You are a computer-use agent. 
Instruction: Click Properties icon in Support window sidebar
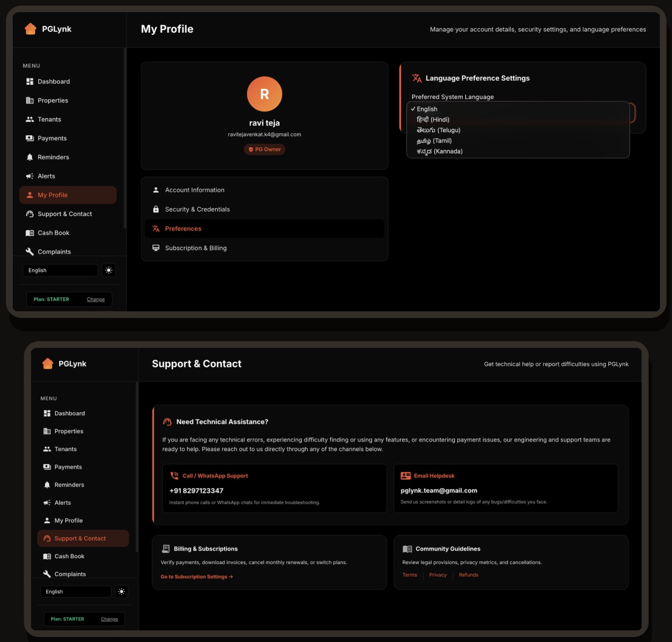47,431
